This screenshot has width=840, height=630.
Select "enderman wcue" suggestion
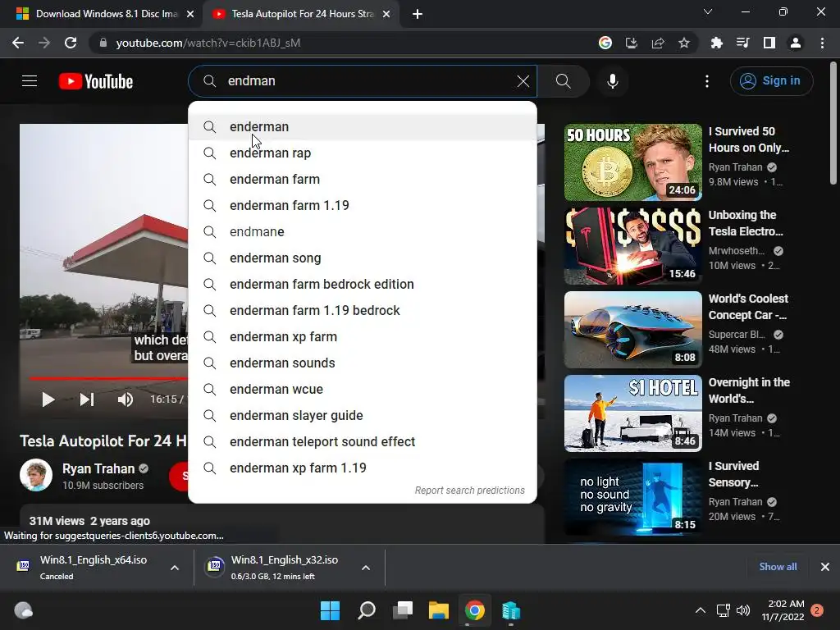tap(363, 390)
